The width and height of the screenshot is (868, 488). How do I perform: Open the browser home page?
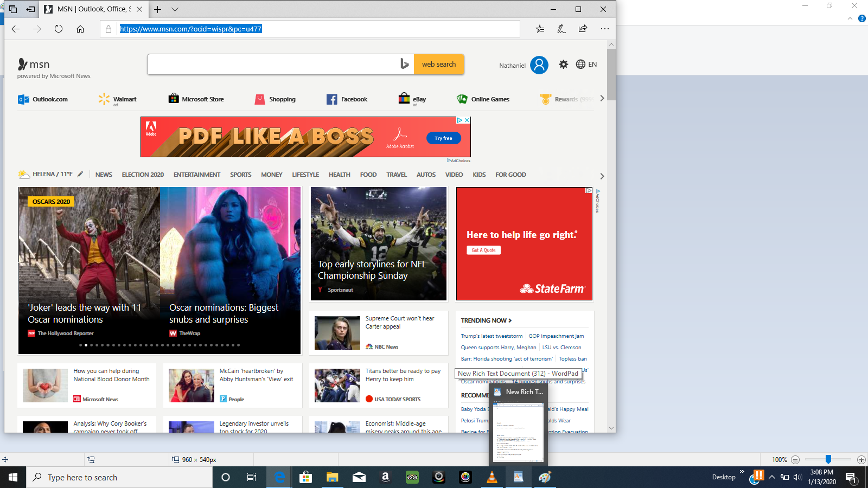coord(80,29)
